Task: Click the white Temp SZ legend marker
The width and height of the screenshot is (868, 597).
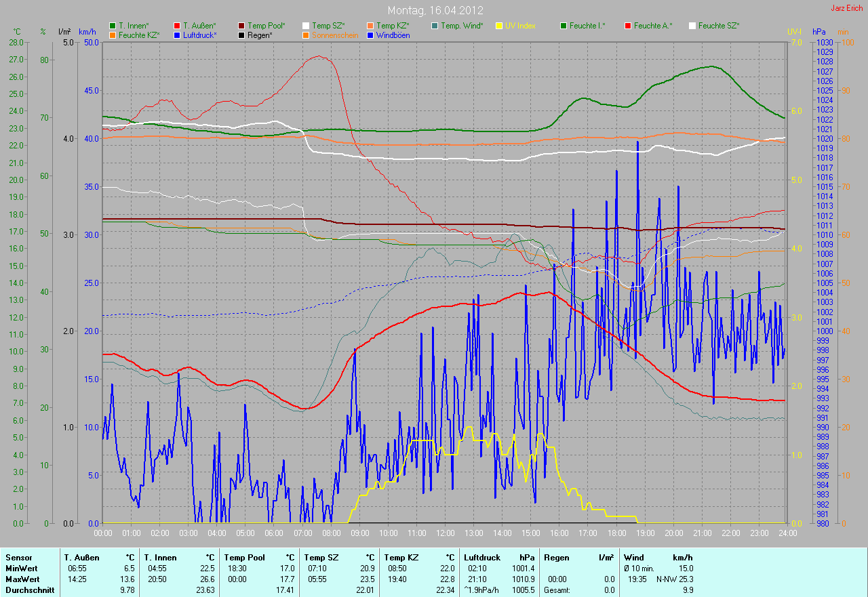Action: coord(306,26)
